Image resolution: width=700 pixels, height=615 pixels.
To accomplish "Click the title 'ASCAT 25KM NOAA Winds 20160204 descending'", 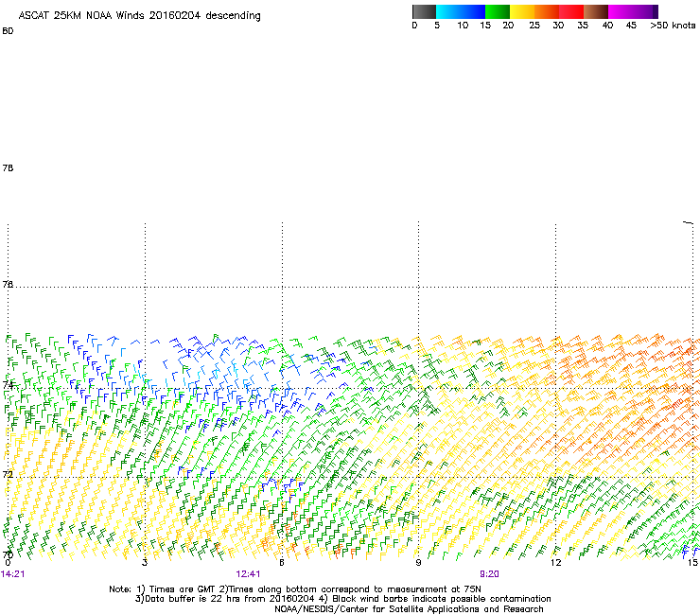I will pyautogui.click(x=139, y=16).
